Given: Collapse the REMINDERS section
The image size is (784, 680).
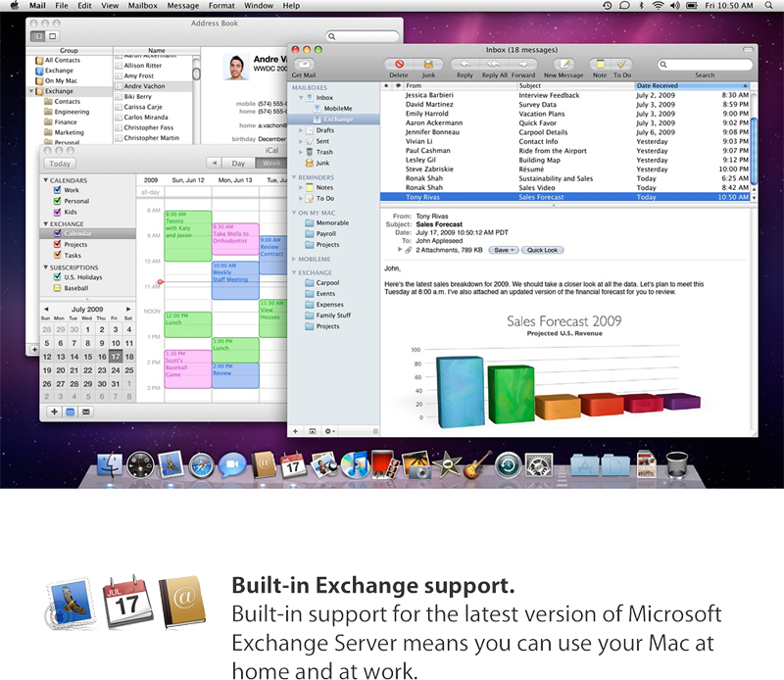Looking at the screenshot, I should 295,177.
